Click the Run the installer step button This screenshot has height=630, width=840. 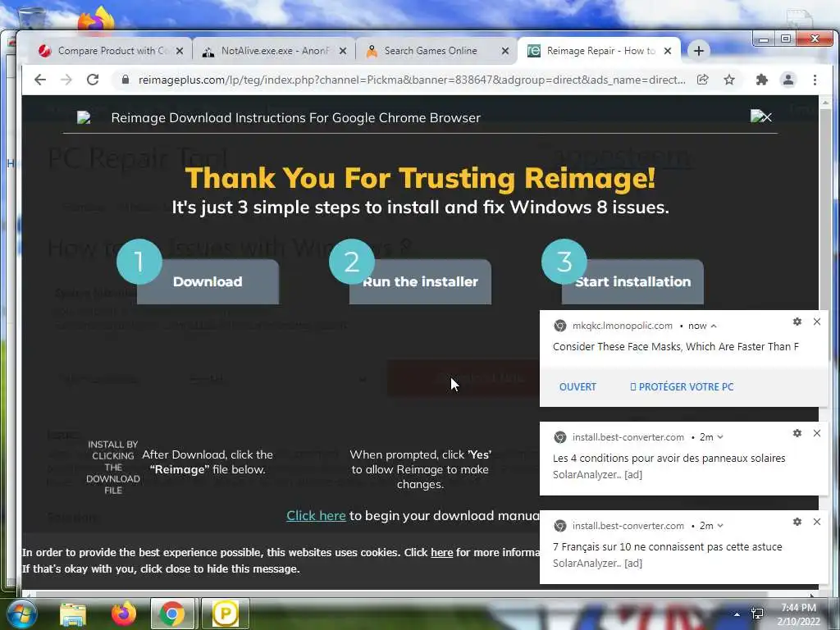420,282
